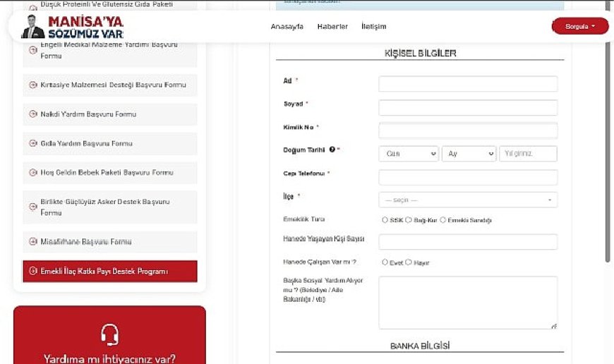The width and height of the screenshot is (614, 364).
Task: Click the page vertical scrollbar
Action: [608, 141]
